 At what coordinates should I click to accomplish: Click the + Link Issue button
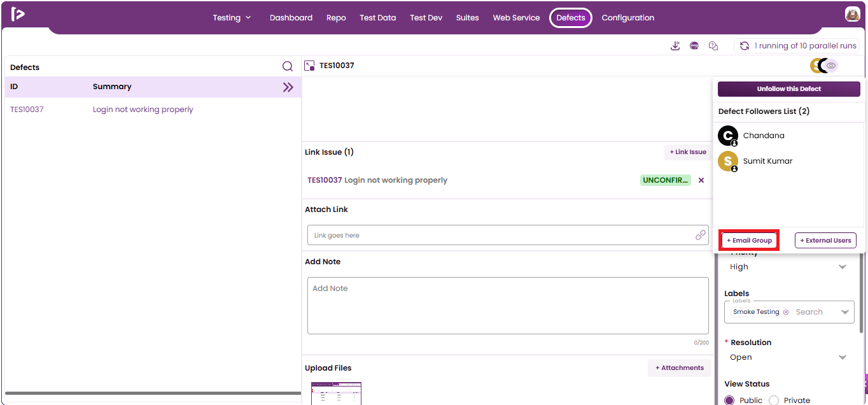[688, 152]
